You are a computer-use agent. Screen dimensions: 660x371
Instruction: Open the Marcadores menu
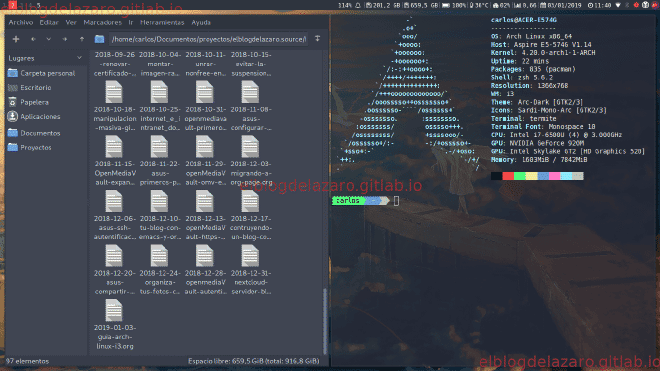[102, 22]
